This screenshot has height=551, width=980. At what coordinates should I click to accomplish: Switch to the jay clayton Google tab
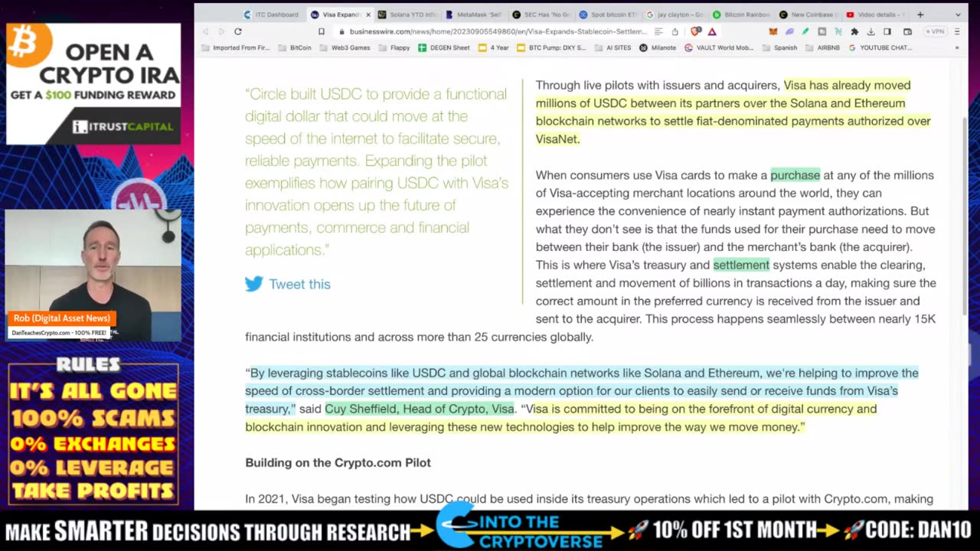click(x=675, y=15)
